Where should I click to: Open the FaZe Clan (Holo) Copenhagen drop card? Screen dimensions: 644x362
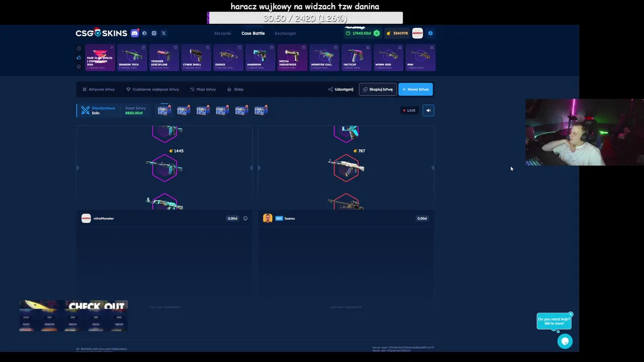[x=100, y=57]
